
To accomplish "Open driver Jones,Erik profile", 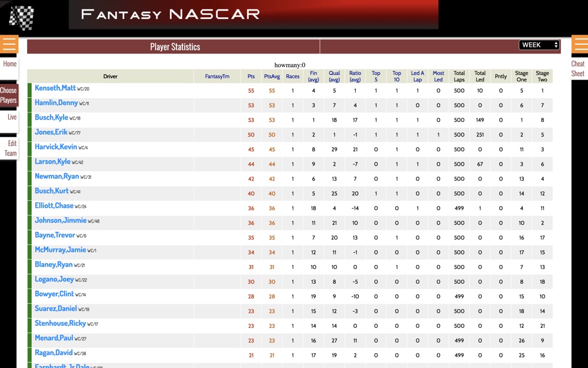I will (51, 132).
